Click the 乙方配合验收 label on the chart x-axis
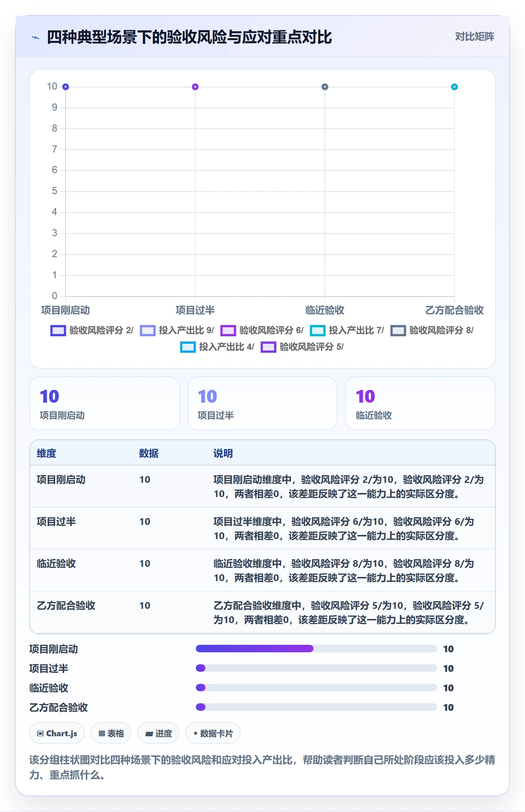525x812 pixels. (454, 310)
